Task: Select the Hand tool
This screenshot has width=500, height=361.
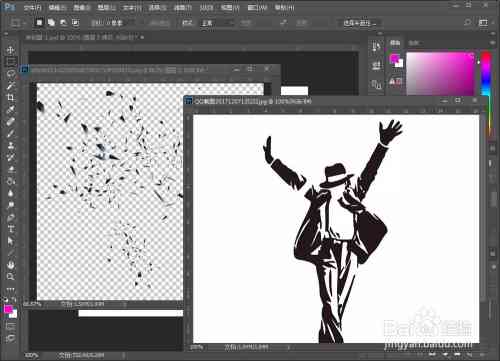Action: [11, 265]
